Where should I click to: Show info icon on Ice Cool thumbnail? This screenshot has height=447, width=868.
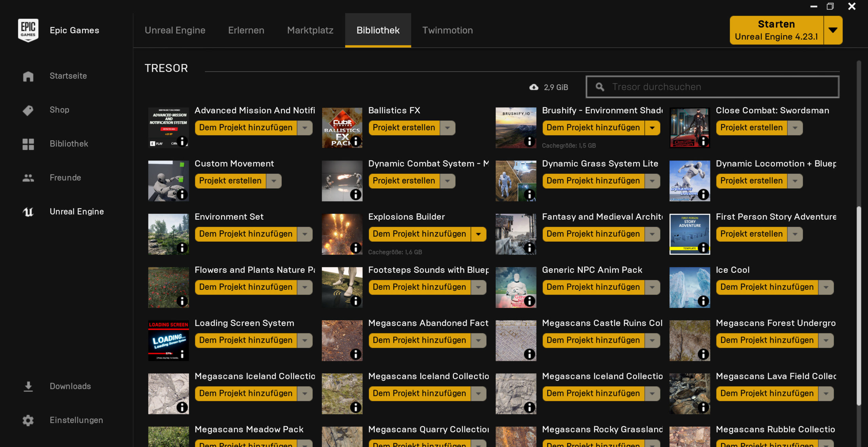coord(703,301)
